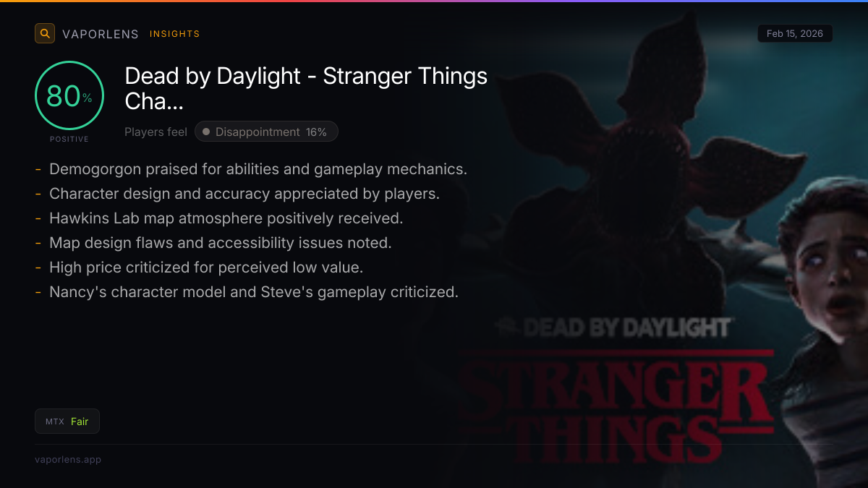Open the Dead by Daylight game title
The width and height of the screenshot is (868, 488).
click(x=306, y=88)
